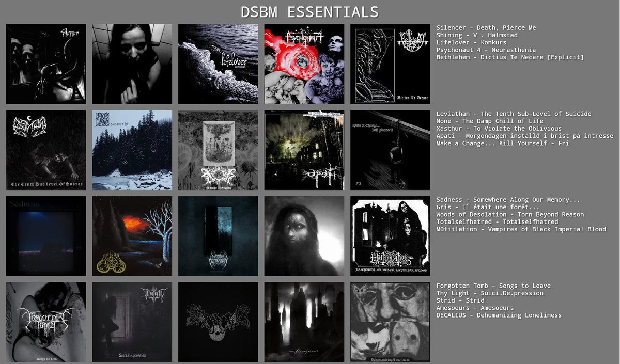Select 'Sadness - Somewhere Along Our Memory...'
620x364 pixels.
click(508, 200)
